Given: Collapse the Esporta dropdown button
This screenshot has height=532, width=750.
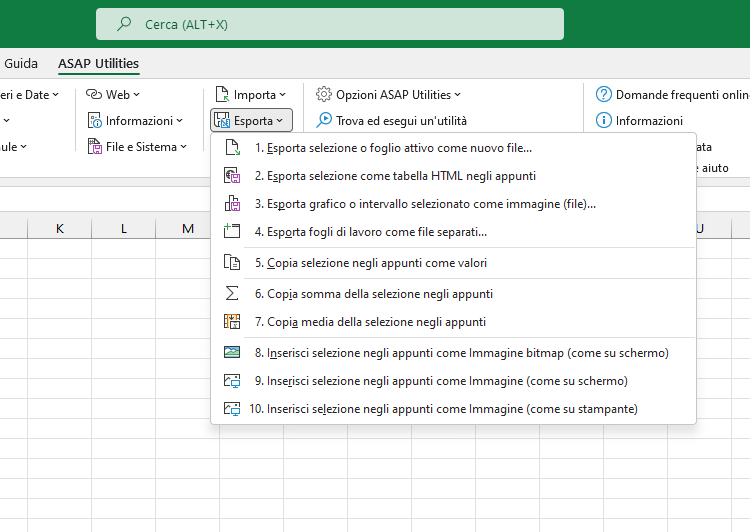Looking at the screenshot, I should tap(251, 121).
